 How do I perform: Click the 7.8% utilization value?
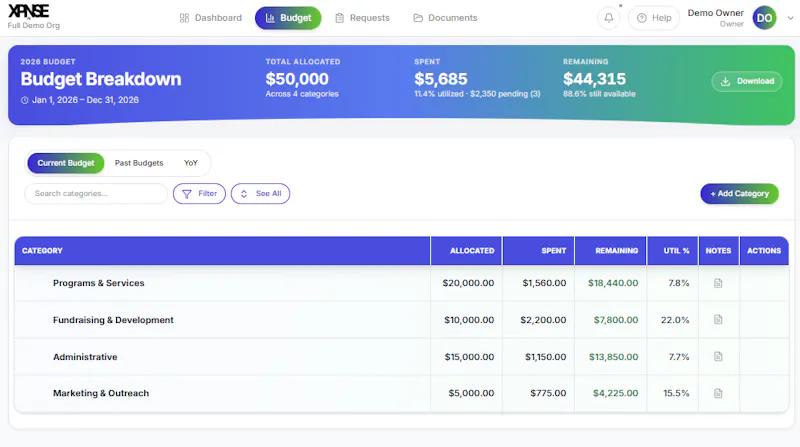679,283
